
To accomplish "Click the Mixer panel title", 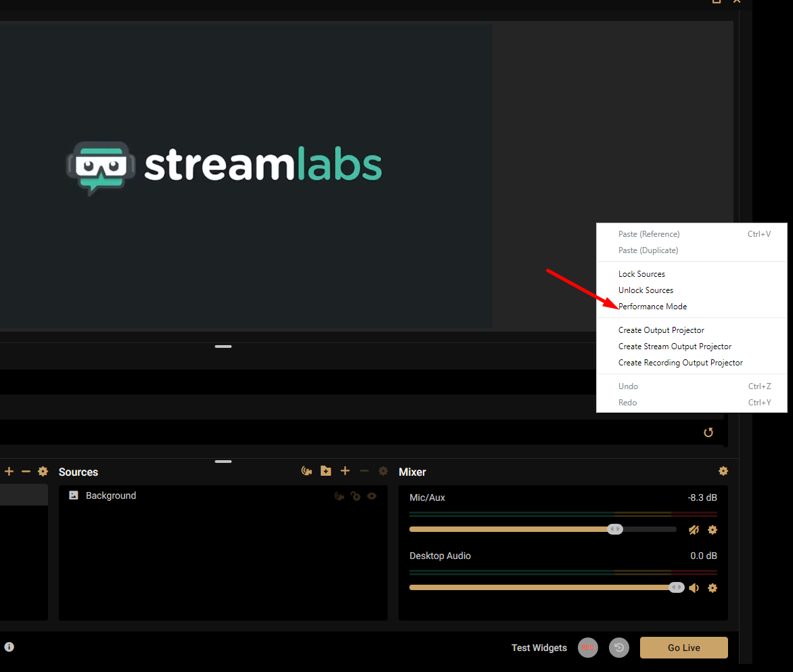I will point(412,472).
